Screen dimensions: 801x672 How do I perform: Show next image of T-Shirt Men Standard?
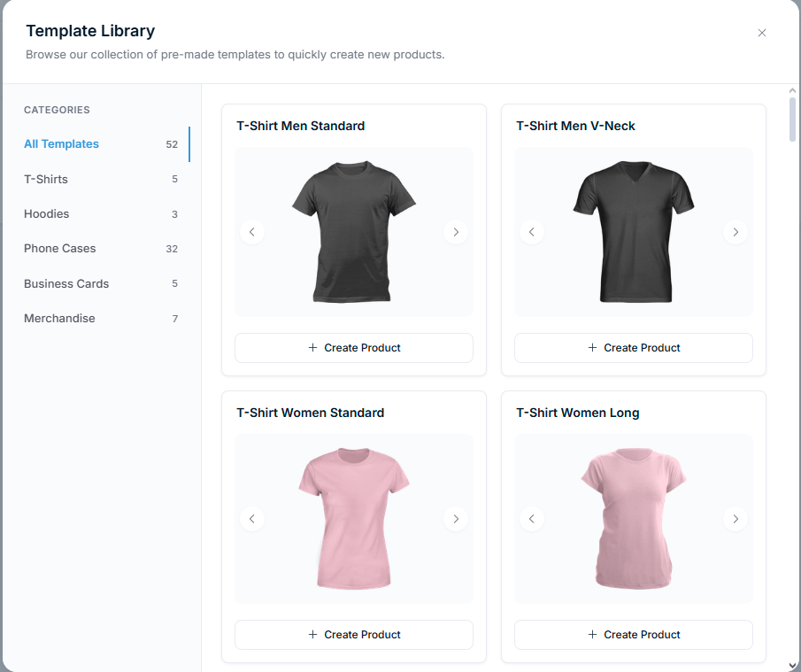[x=456, y=232]
